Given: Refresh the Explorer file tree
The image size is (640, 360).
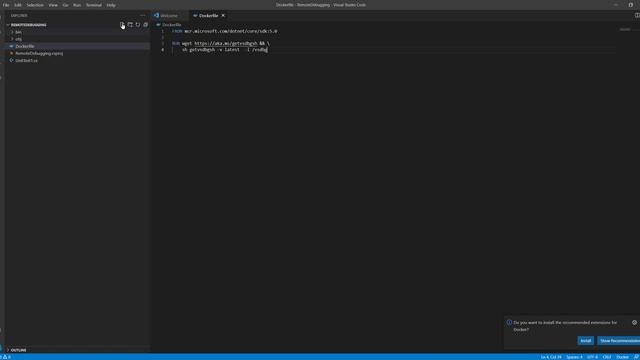Looking at the screenshot, I should point(138,25).
